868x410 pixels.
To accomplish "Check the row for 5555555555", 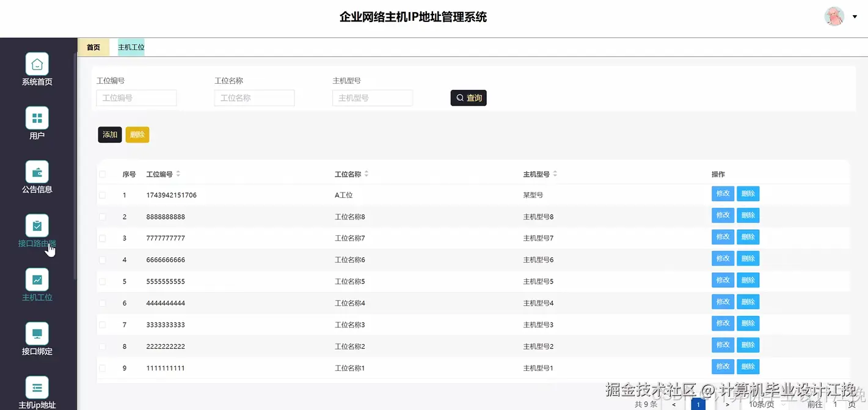I will (103, 282).
